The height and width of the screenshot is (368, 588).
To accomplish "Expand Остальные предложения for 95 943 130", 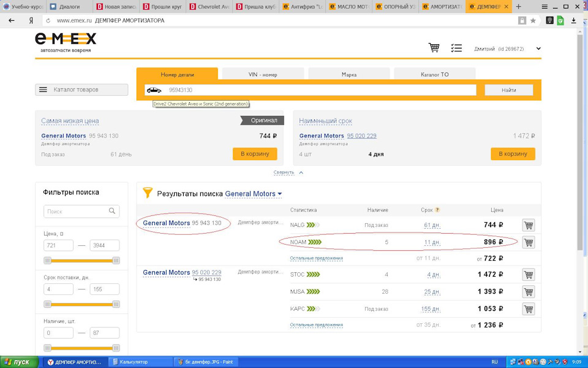I will [x=317, y=258].
